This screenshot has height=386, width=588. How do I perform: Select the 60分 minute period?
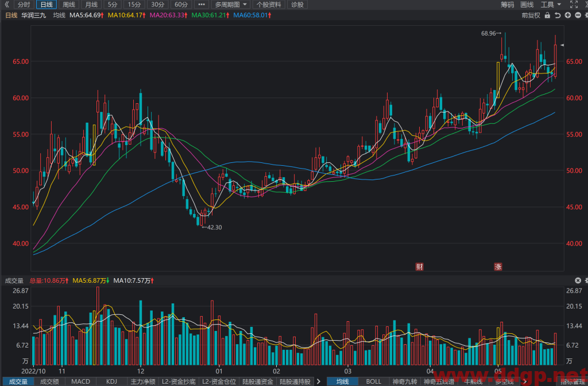click(181, 5)
